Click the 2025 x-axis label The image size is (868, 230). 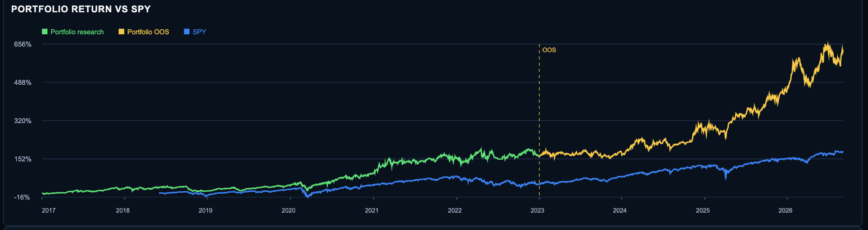point(703,211)
